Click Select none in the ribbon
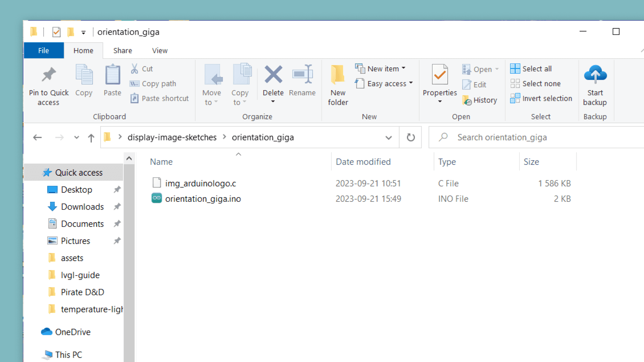This screenshot has height=362, width=644. pyautogui.click(x=536, y=83)
